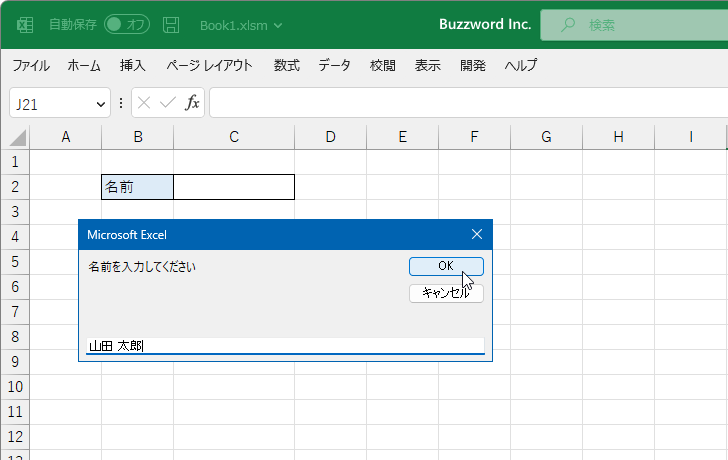This screenshot has height=460, width=728.
Task: Click the formula bar input area
Action: point(468,103)
